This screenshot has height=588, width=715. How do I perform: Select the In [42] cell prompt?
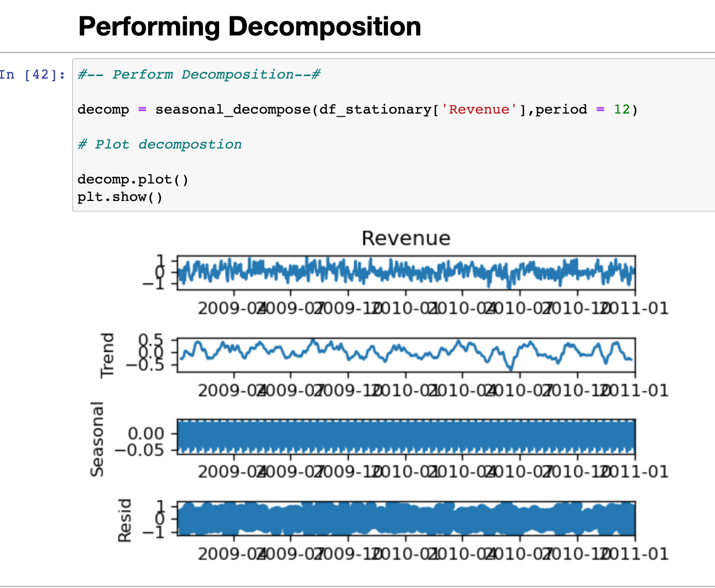[x=32, y=75]
